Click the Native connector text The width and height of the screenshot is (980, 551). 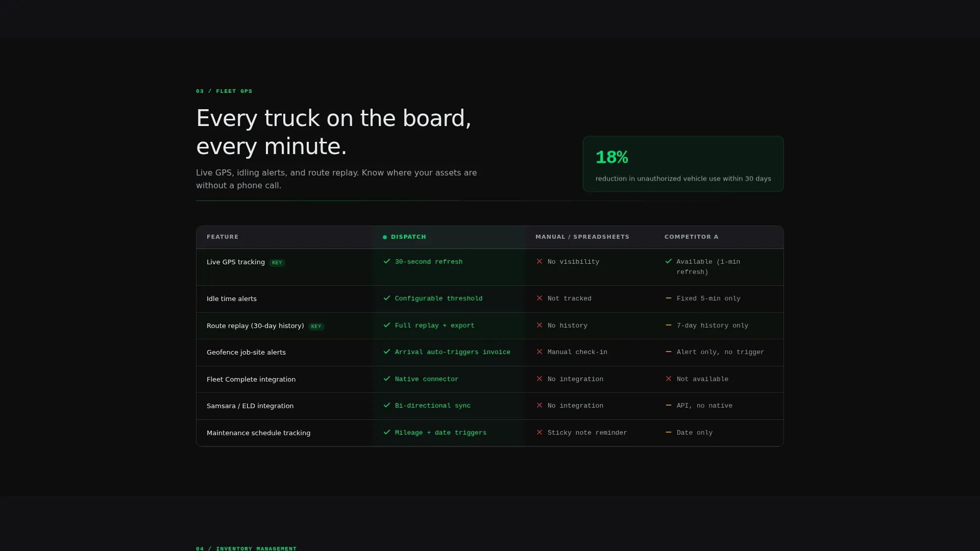pos(427,379)
